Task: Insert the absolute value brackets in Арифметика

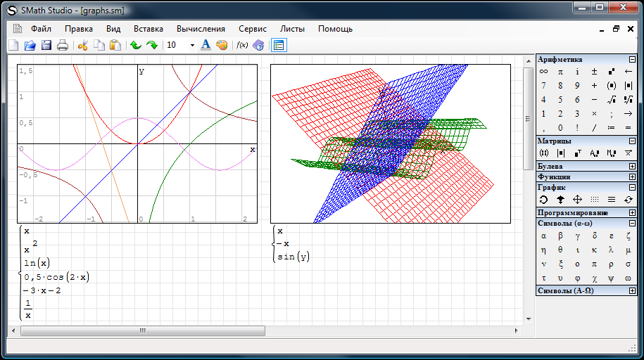Action: [628, 85]
